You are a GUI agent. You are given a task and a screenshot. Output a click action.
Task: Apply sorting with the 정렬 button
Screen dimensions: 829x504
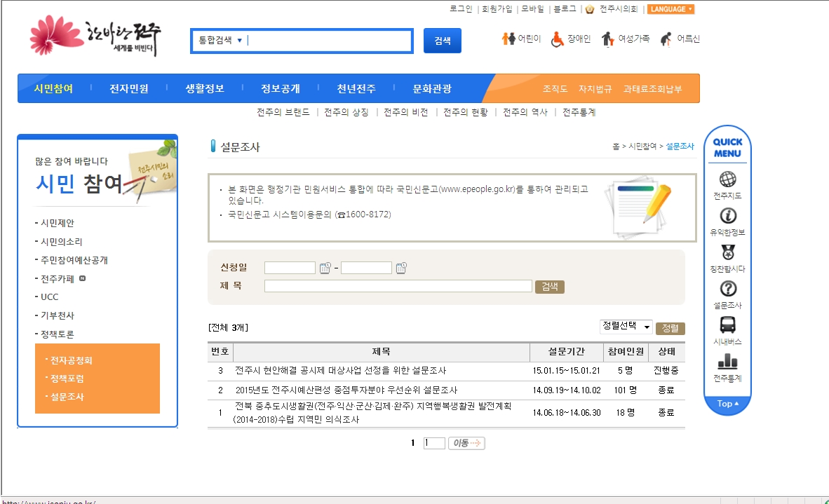click(x=670, y=328)
